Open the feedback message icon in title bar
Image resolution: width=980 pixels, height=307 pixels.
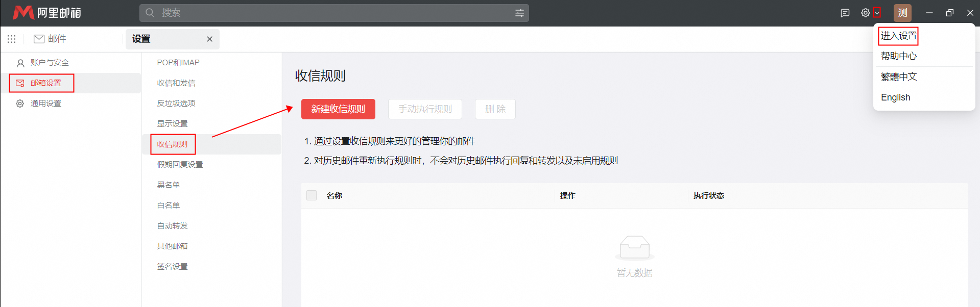tap(845, 13)
